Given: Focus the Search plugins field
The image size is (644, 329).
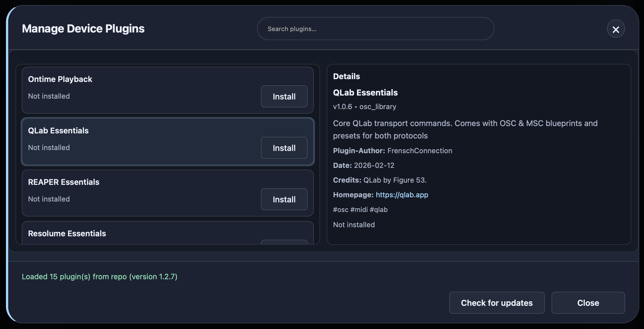Looking at the screenshot, I should [x=375, y=29].
